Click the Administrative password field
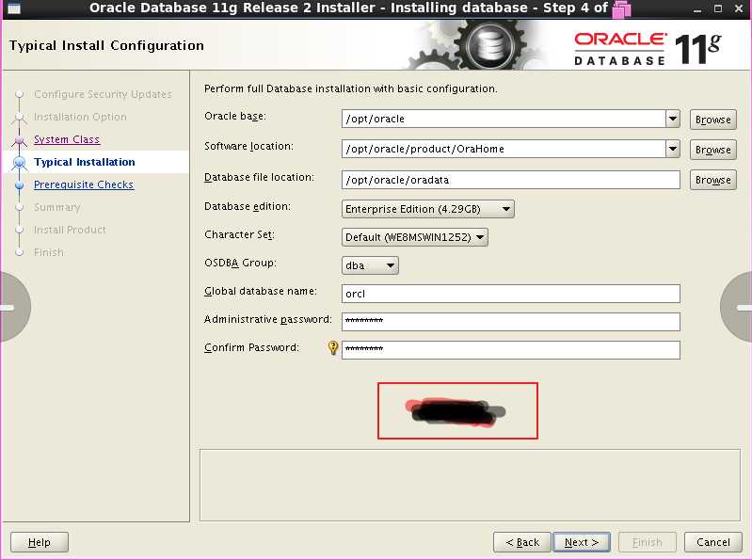Image resolution: width=752 pixels, height=560 pixels. [x=511, y=322]
